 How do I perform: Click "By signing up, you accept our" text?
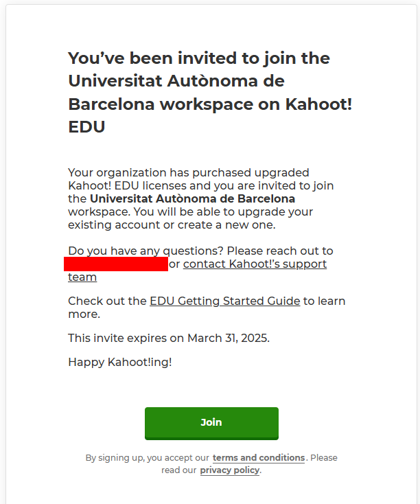[x=147, y=458]
